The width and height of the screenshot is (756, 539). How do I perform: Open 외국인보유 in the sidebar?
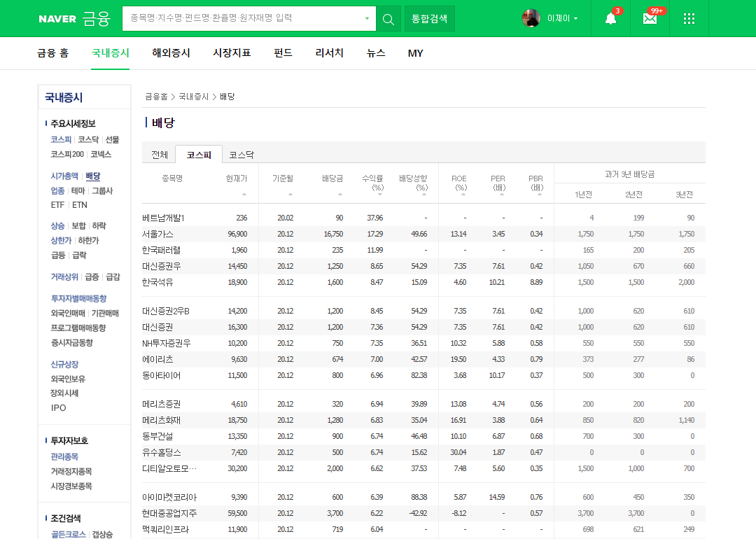pyautogui.click(x=68, y=379)
